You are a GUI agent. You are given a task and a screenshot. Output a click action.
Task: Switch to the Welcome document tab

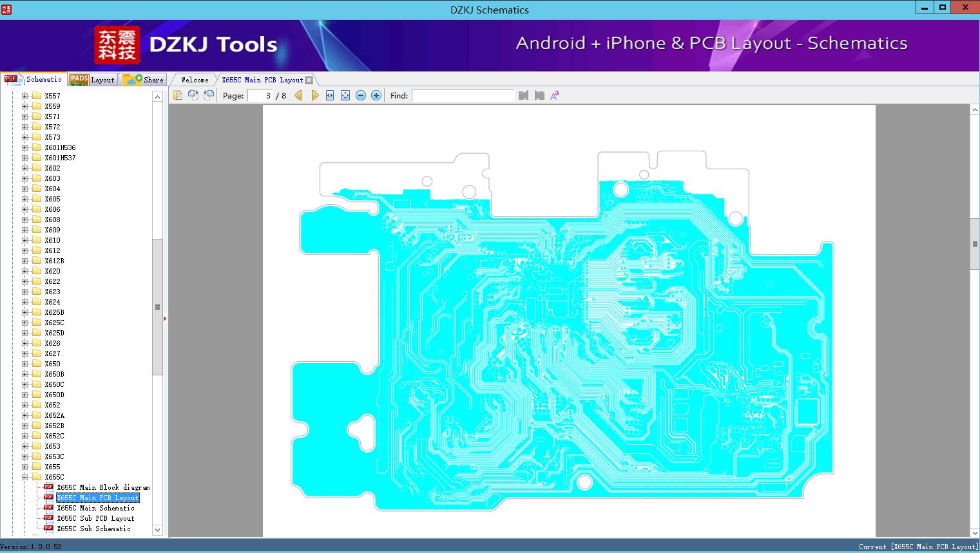pyautogui.click(x=194, y=80)
